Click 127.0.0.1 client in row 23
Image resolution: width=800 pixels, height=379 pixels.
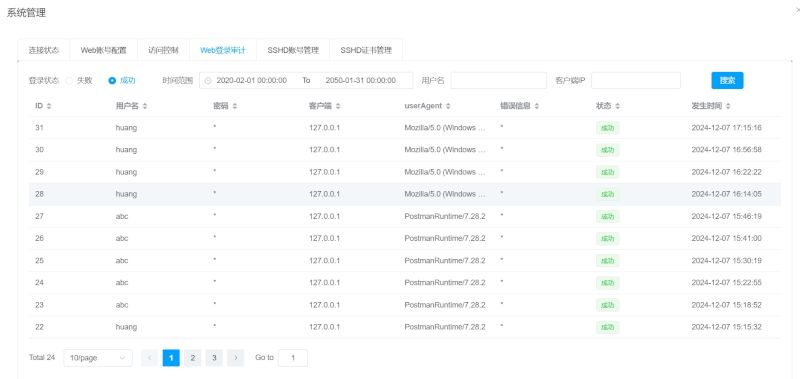[x=324, y=305]
